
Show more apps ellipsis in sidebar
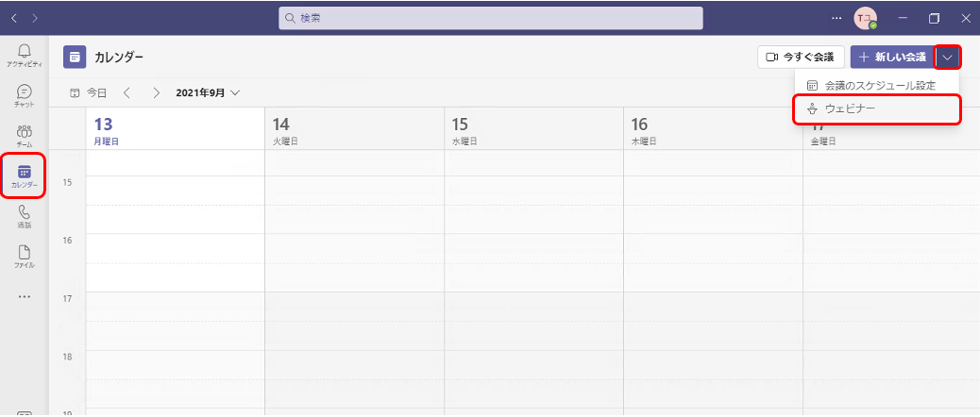tap(25, 296)
